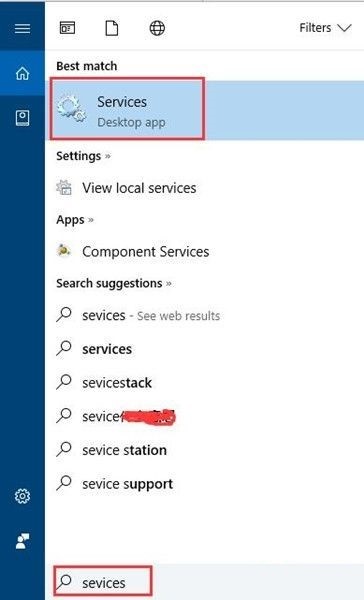This screenshot has height=600, width=364.
Task: Open Services Desktop app result
Action: pyautogui.click(x=207, y=110)
